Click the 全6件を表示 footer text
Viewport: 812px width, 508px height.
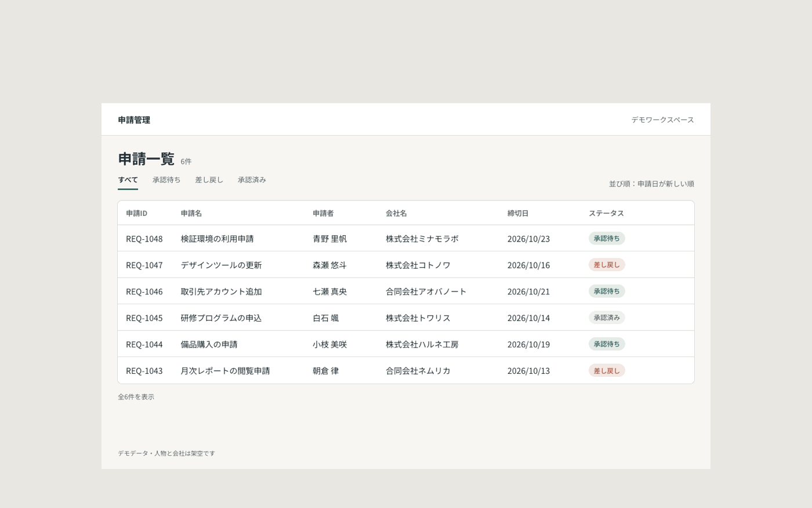(136, 397)
